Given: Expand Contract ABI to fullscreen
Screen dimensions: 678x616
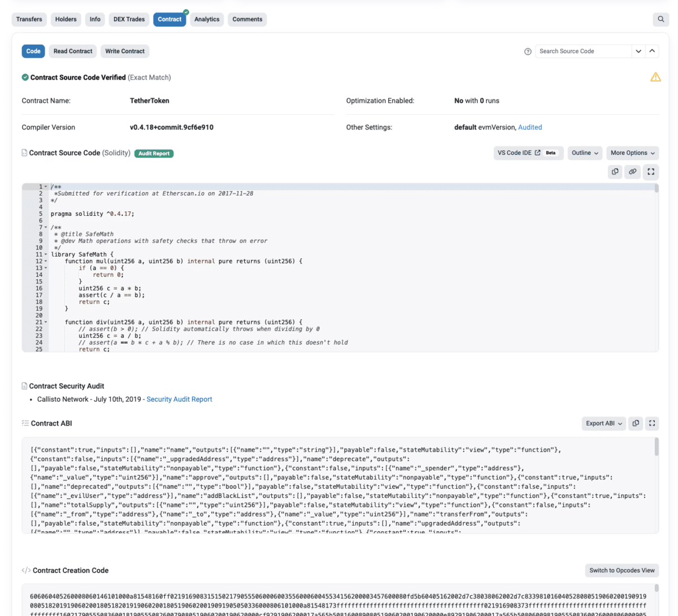Looking at the screenshot, I should coord(653,423).
